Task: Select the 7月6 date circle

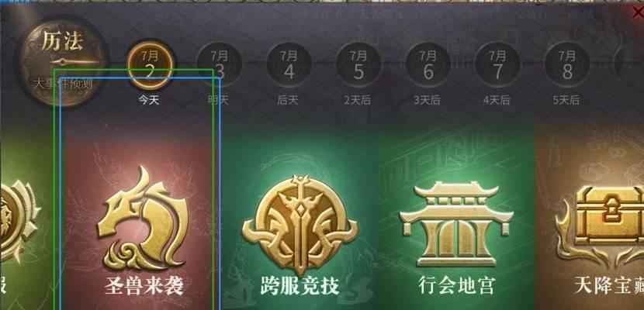Action: [428, 64]
